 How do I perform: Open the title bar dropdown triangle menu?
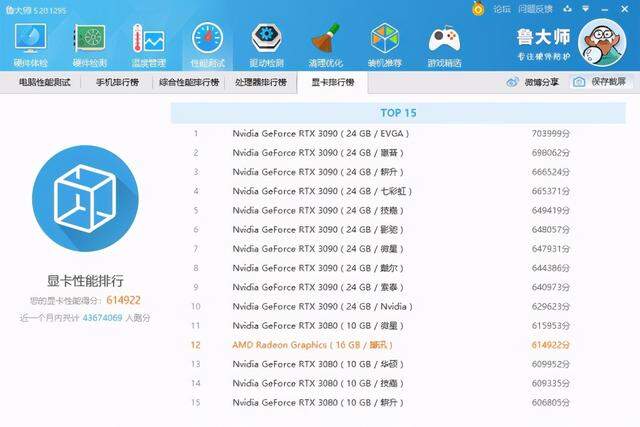(x=586, y=9)
